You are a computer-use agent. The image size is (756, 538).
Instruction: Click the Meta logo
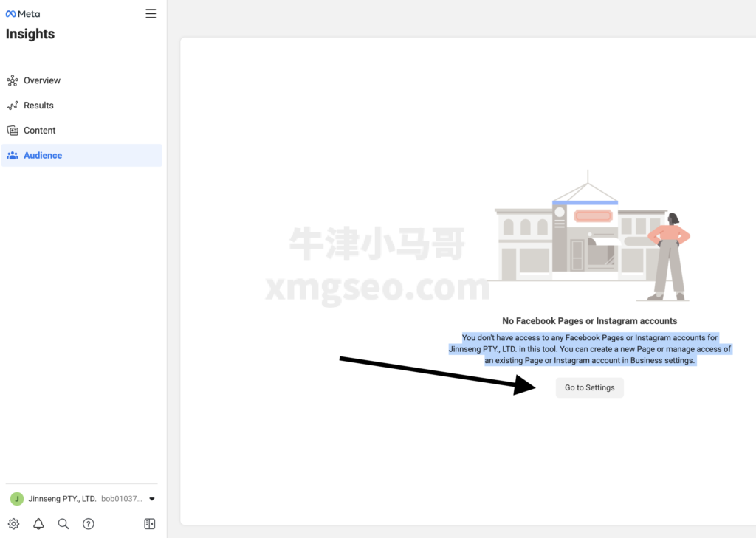[x=23, y=14]
